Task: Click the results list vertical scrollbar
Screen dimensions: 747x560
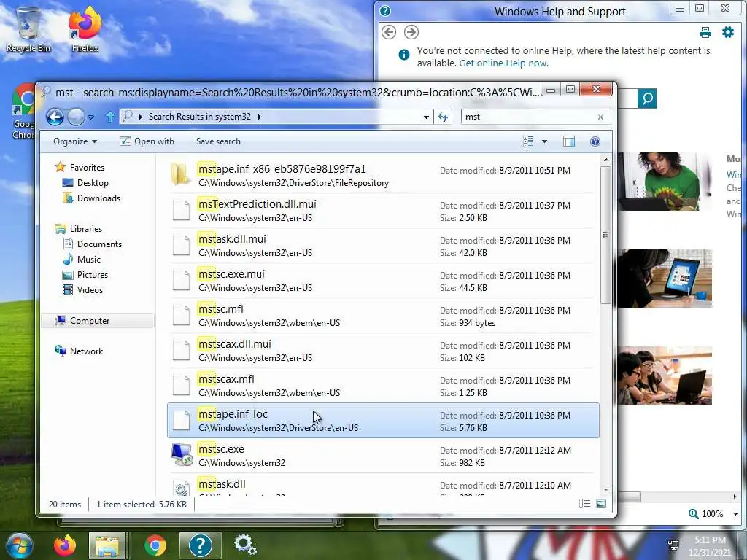Action: (x=605, y=235)
